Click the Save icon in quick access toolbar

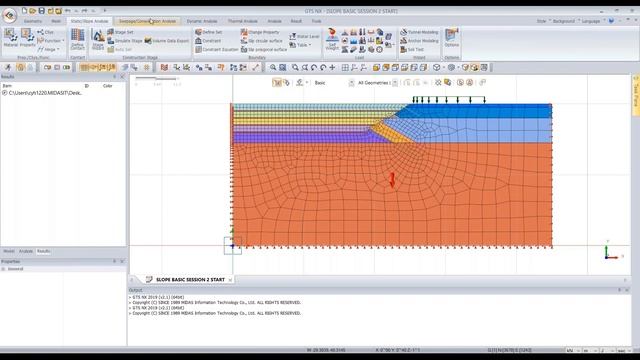tap(42, 11)
